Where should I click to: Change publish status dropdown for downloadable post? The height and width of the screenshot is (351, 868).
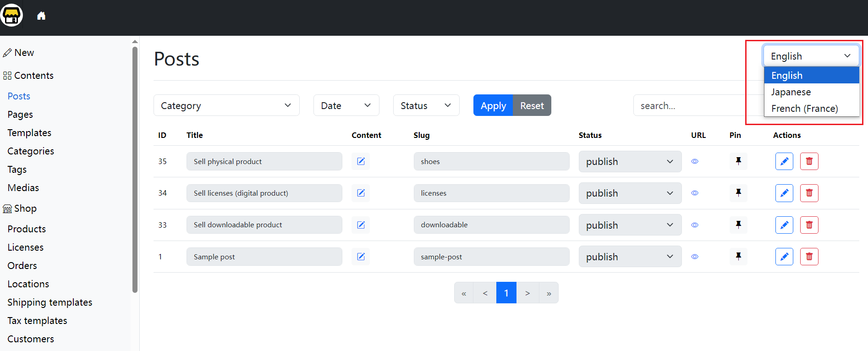pos(630,225)
